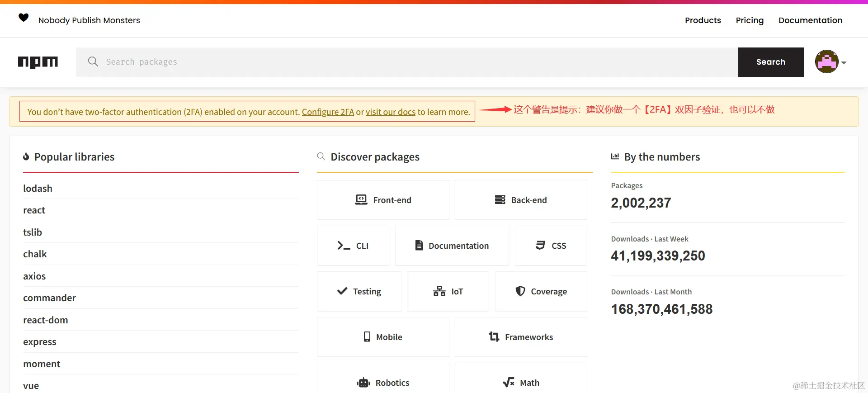The width and height of the screenshot is (868, 393).
Task: Click the Nobody Publish Monsters tagline
Action: (89, 20)
